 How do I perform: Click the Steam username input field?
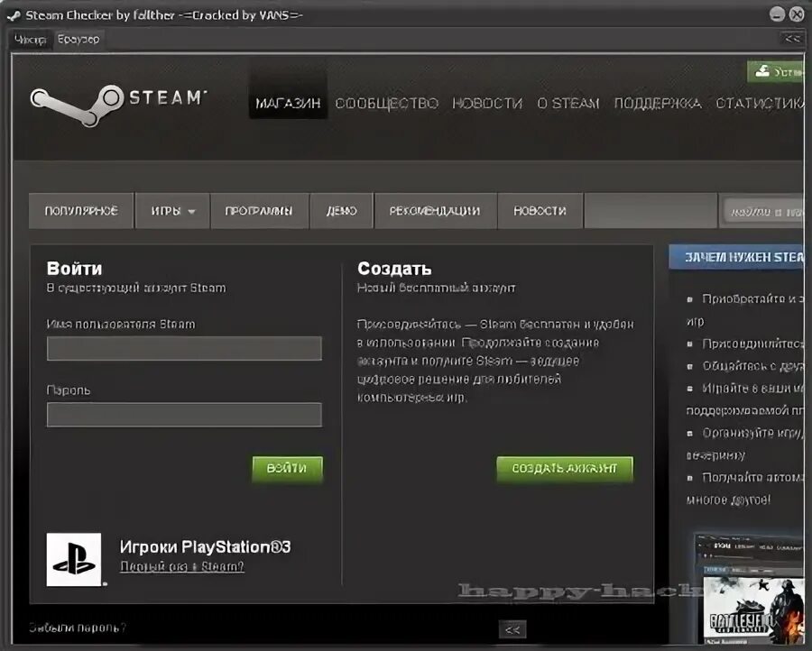pos(184,348)
